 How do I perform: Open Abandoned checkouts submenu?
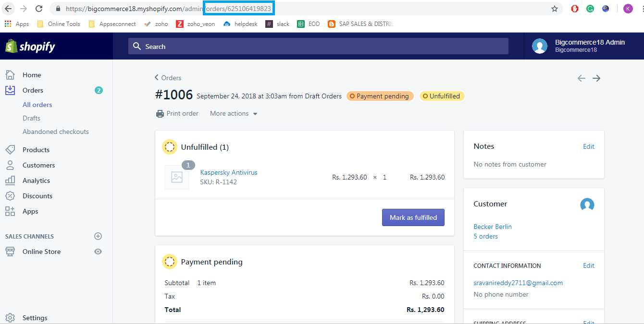click(x=56, y=132)
